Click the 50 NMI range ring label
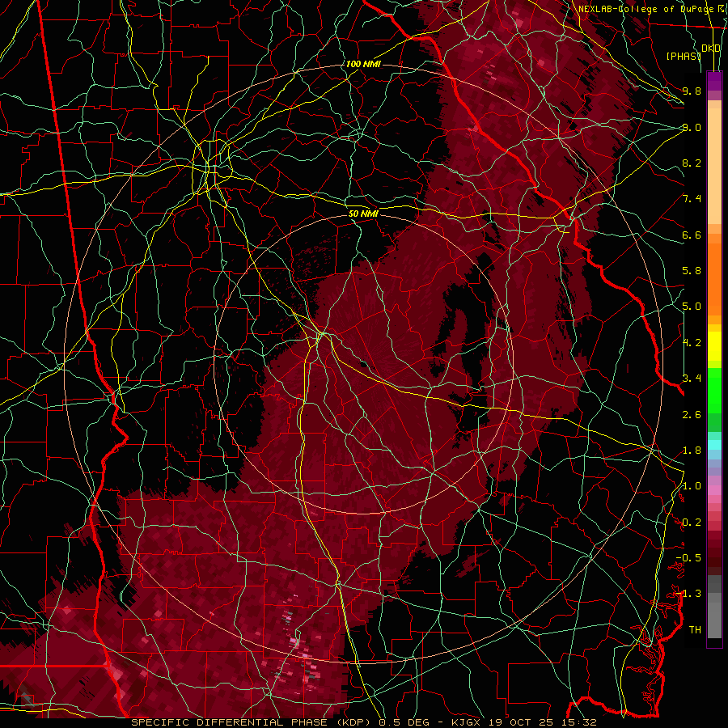The height and width of the screenshot is (728, 728). coord(363,214)
